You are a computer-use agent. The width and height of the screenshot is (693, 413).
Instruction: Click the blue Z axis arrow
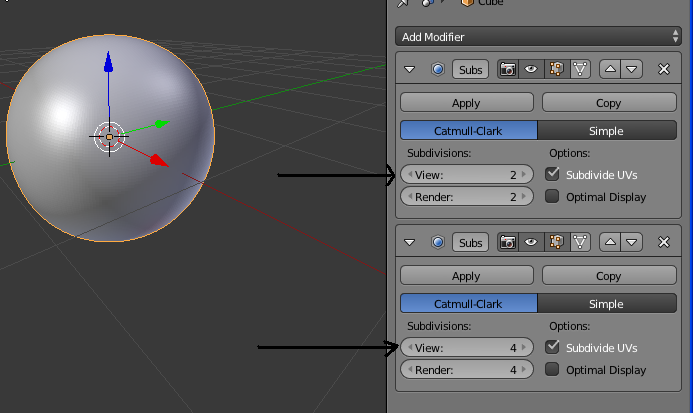point(108,62)
